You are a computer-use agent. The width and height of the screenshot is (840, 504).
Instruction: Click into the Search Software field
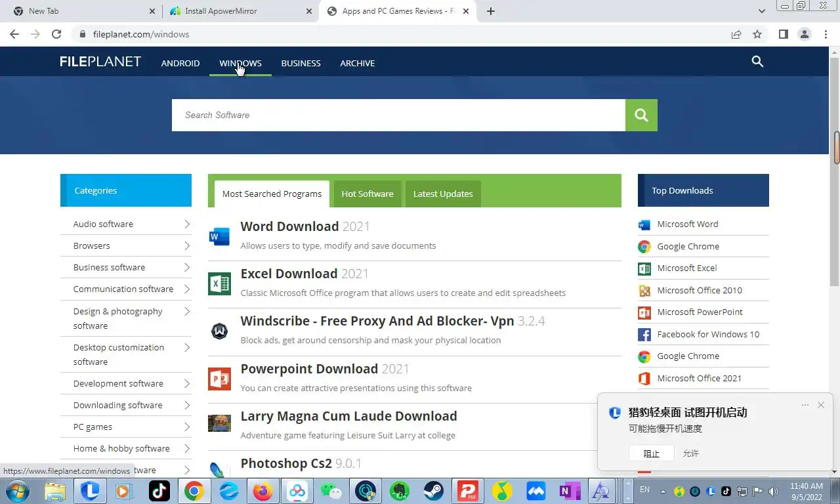398,115
